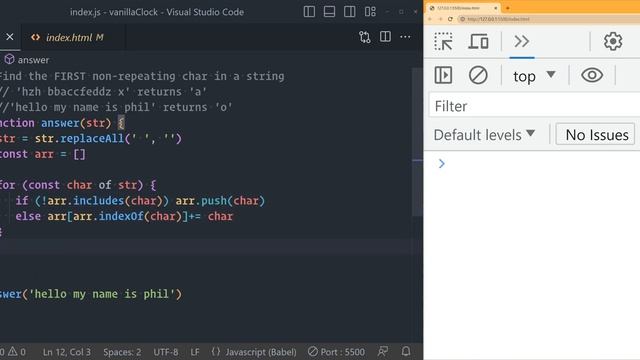Image resolution: width=640 pixels, height=360 pixels.
Task: Activate DevTools inspect element picker
Action: point(443,41)
